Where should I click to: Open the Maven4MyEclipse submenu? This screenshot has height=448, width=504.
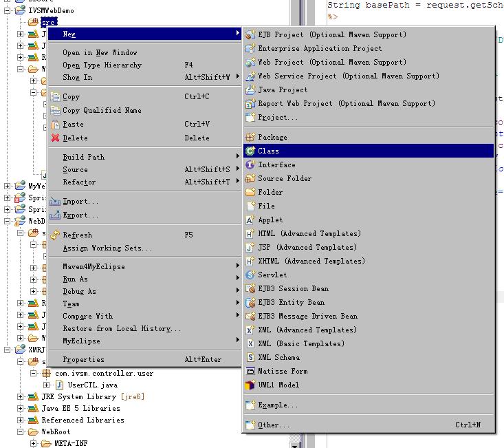coord(145,266)
